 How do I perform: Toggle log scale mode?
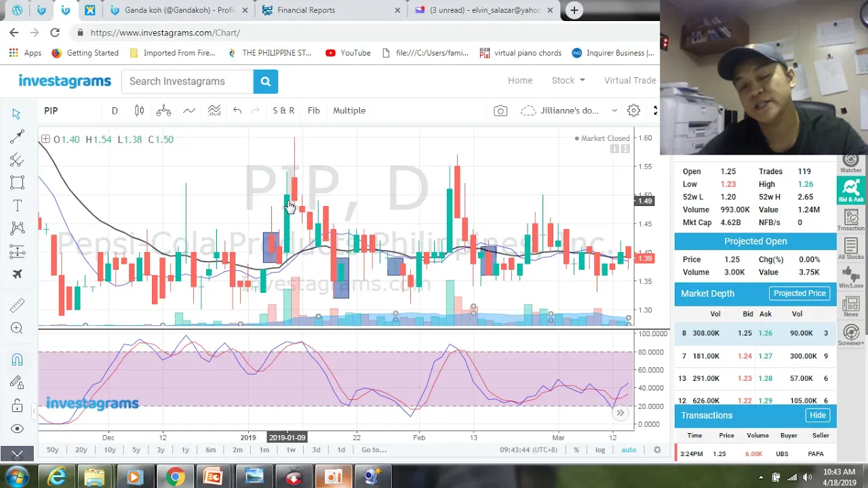tap(600, 450)
